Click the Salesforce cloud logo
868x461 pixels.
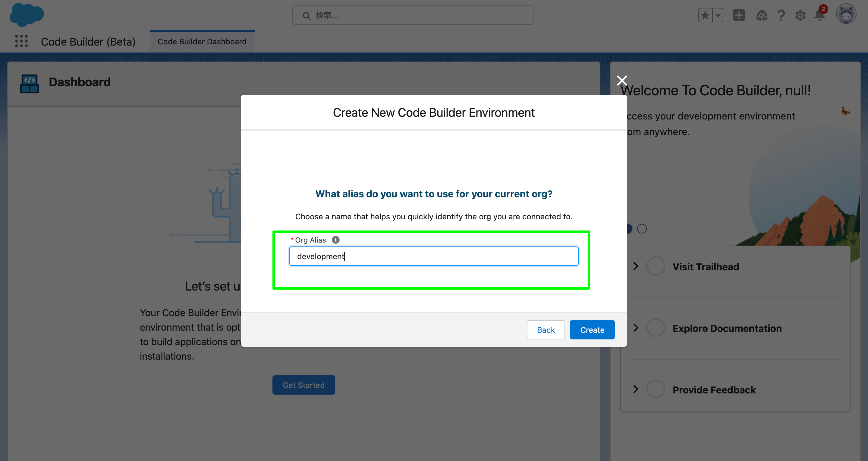point(27,15)
